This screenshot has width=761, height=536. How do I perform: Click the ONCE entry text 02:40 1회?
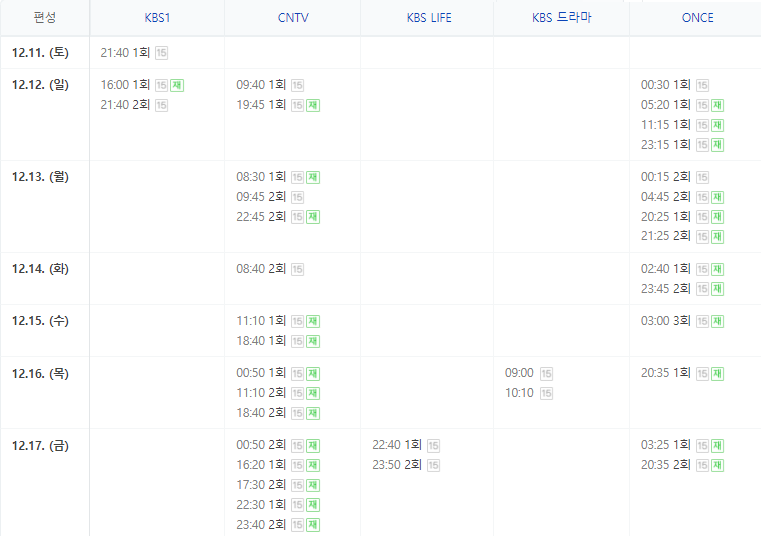pos(666,269)
